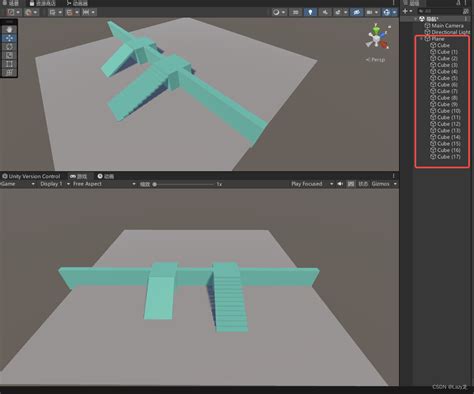This screenshot has width=474, height=394.
Task: Click the shading draw mode sphere icon
Action: click(x=276, y=12)
